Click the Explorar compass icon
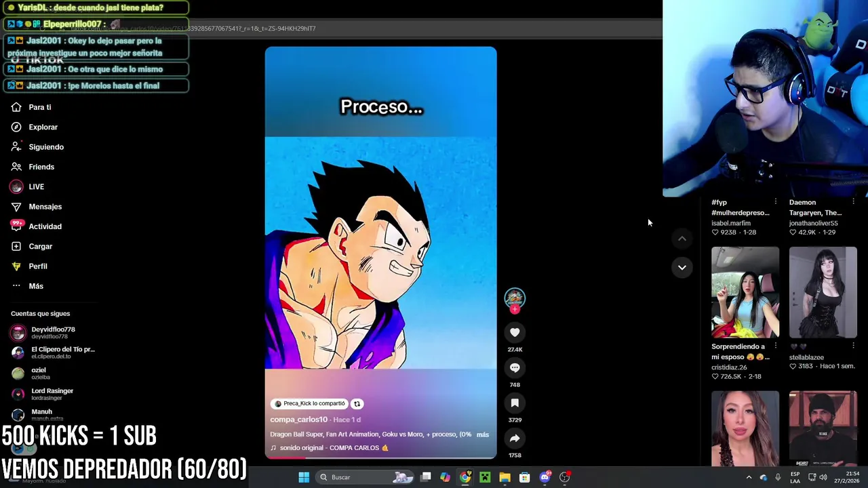Viewport: 868px width, 488px height. coord(16,127)
